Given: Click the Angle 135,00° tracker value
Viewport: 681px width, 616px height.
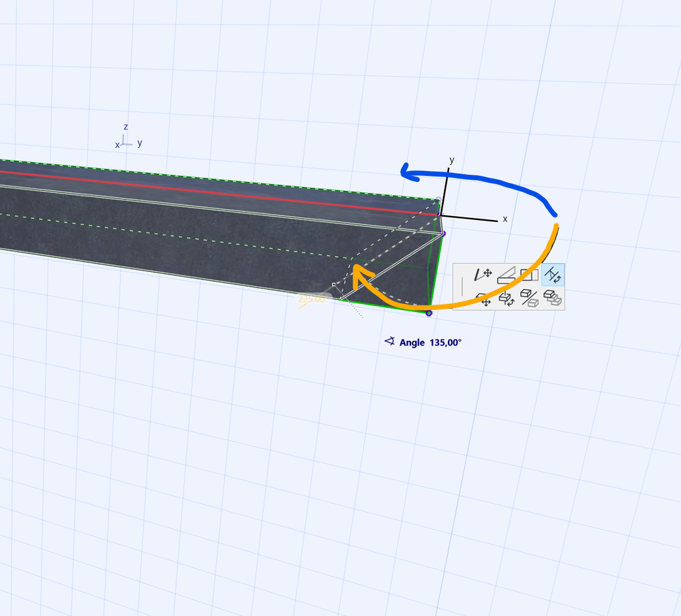Looking at the screenshot, I should [x=446, y=343].
